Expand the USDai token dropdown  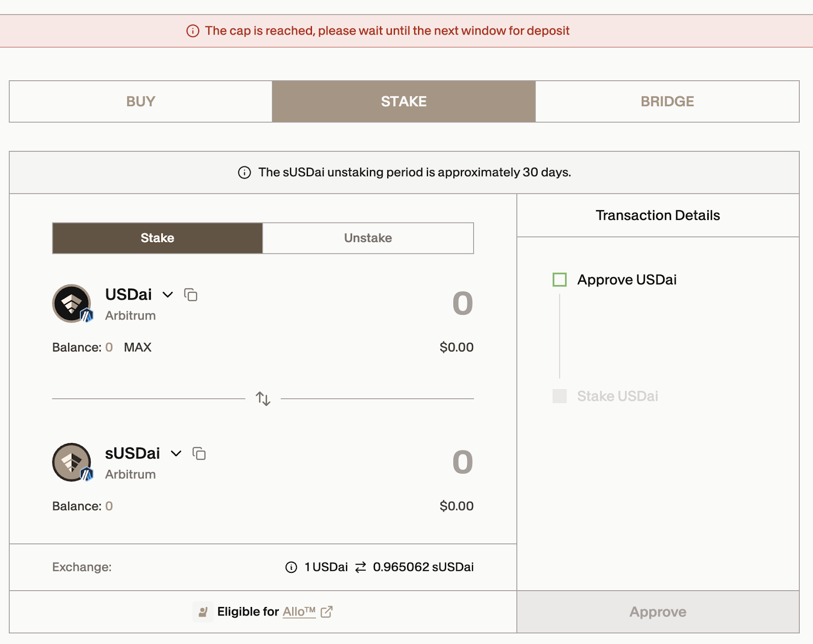(168, 295)
